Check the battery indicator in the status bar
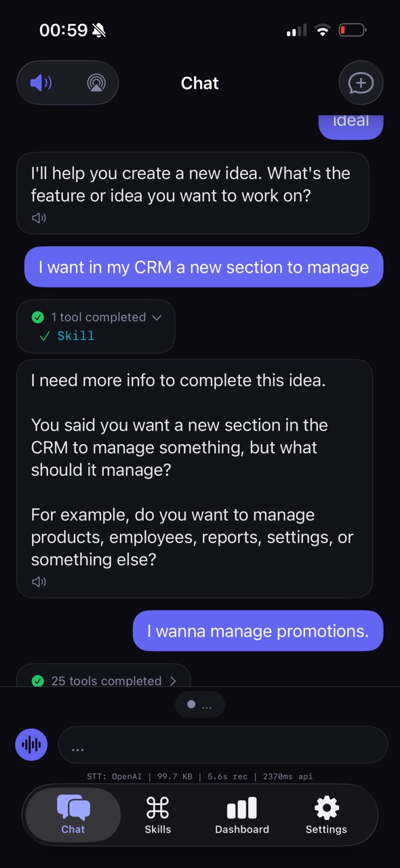The image size is (400, 868). (352, 30)
